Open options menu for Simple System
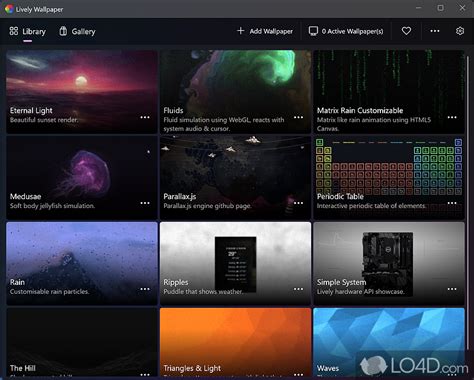The width and height of the screenshot is (474, 380). (452, 289)
